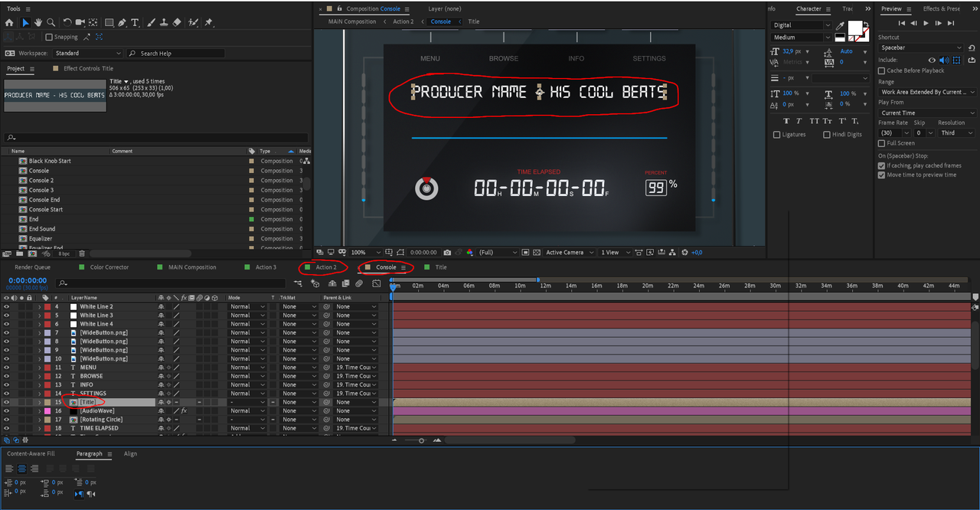Click the Faux Bold style icon
This screenshot has height=510, width=980.
pyautogui.click(x=786, y=121)
